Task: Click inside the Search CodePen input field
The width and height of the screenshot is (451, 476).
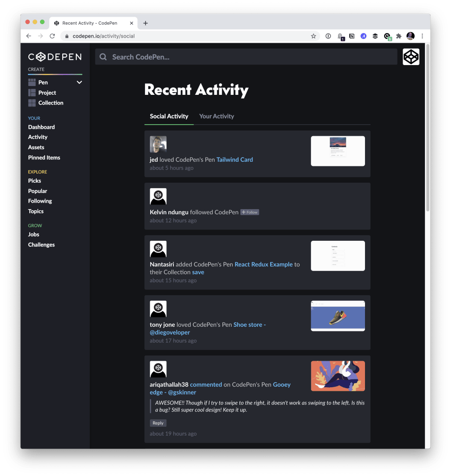Action: click(x=209, y=56)
